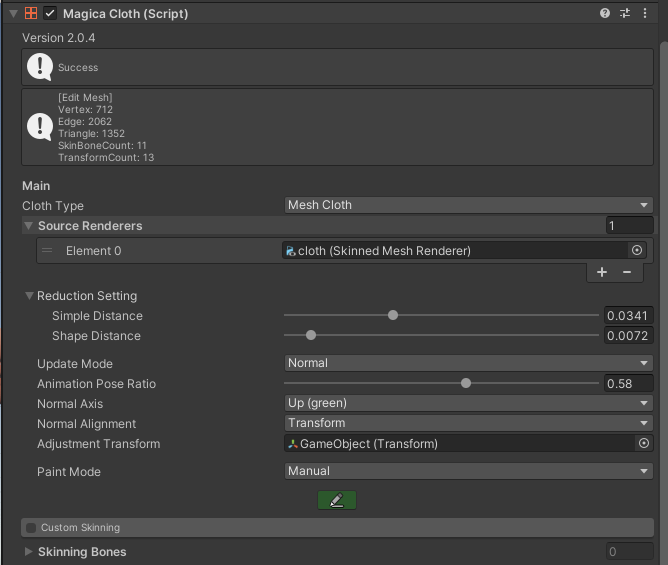Click the Magica Cloth script icon
Screen dimensions: 668x565
coord(31,13)
